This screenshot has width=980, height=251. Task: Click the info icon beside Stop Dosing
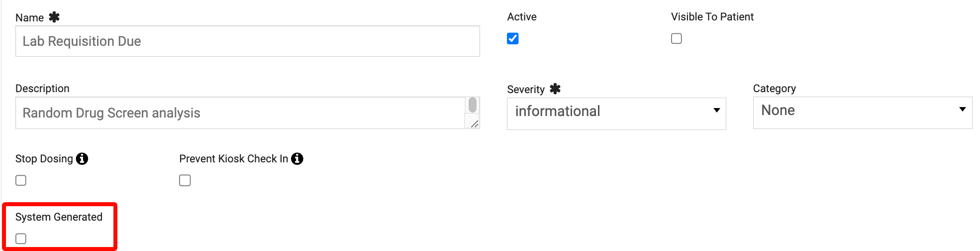pos(82,159)
